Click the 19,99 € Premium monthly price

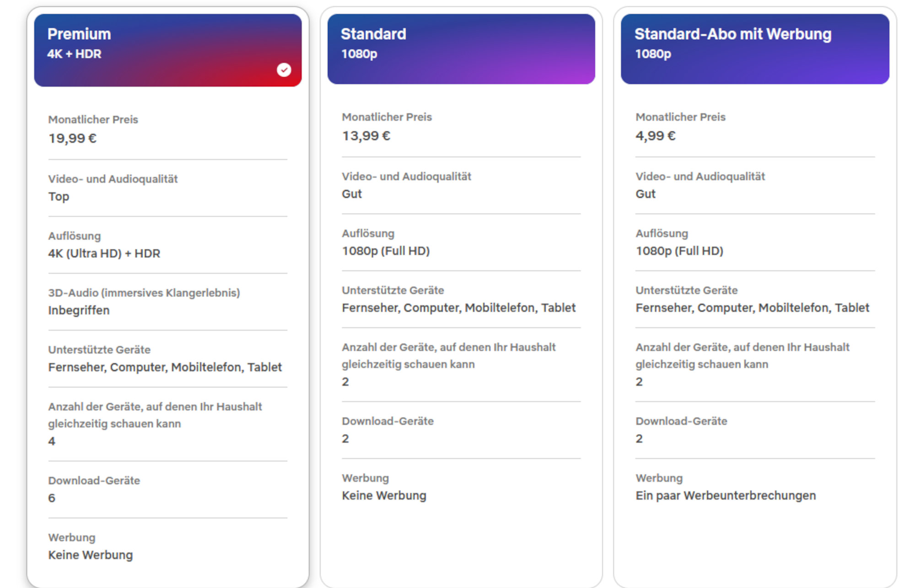point(72,138)
